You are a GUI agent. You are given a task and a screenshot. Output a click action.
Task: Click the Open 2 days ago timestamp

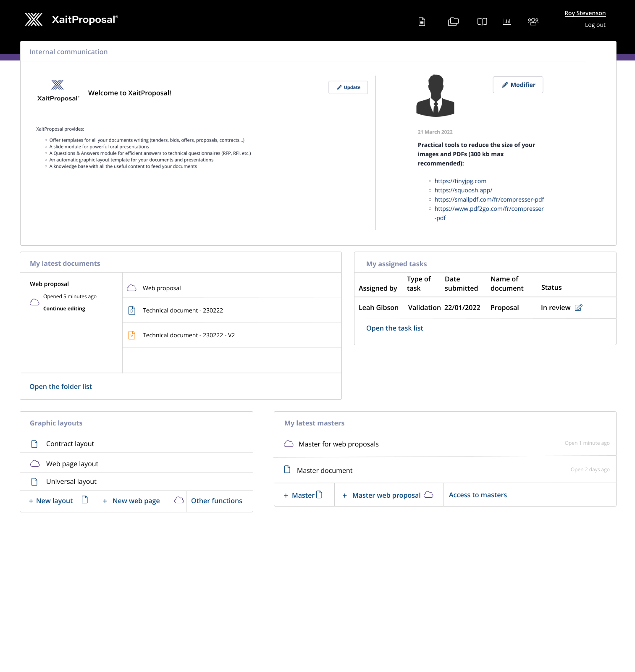pyautogui.click(x=590, y=470)
